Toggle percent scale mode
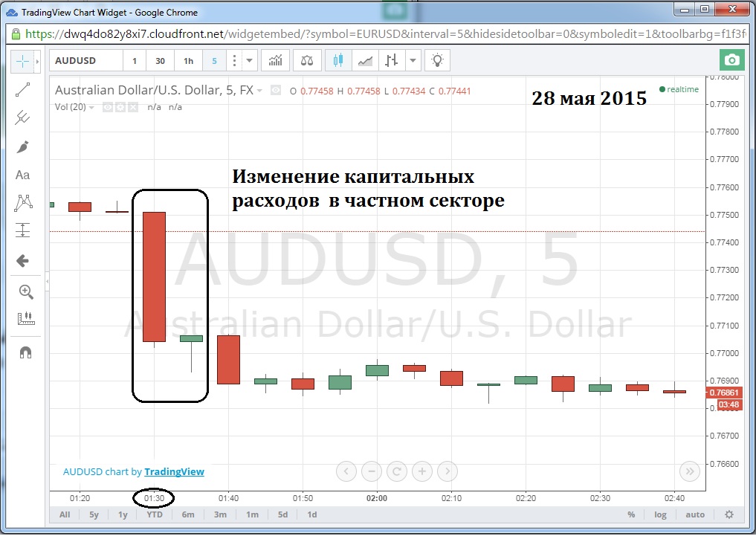 coord(631,514)
